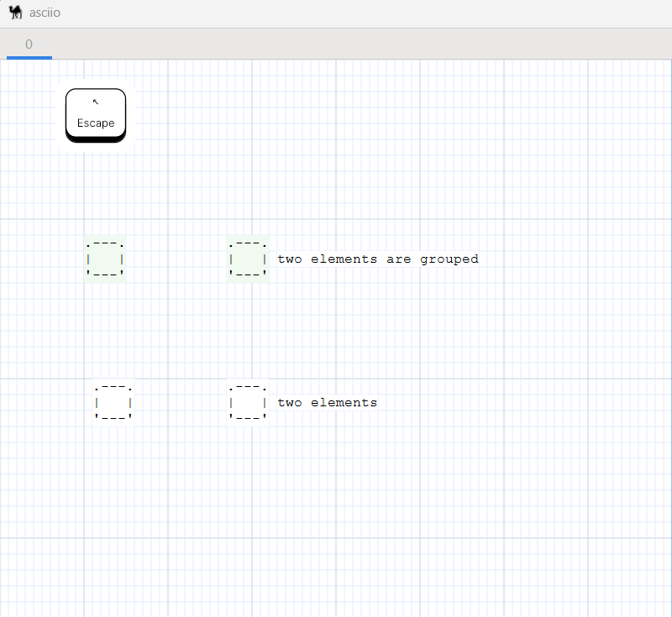
Task: Click the dashed top border of the grouped box
Action: [x=104, y=243]
